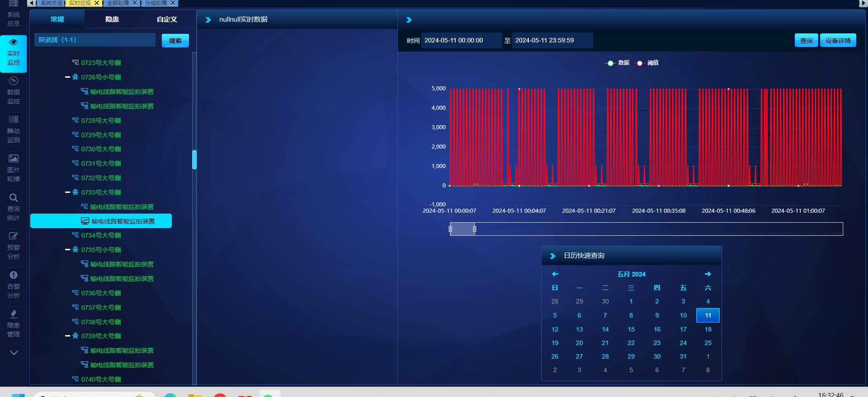Collapse the 0726号小号侧 tree node

67,77
